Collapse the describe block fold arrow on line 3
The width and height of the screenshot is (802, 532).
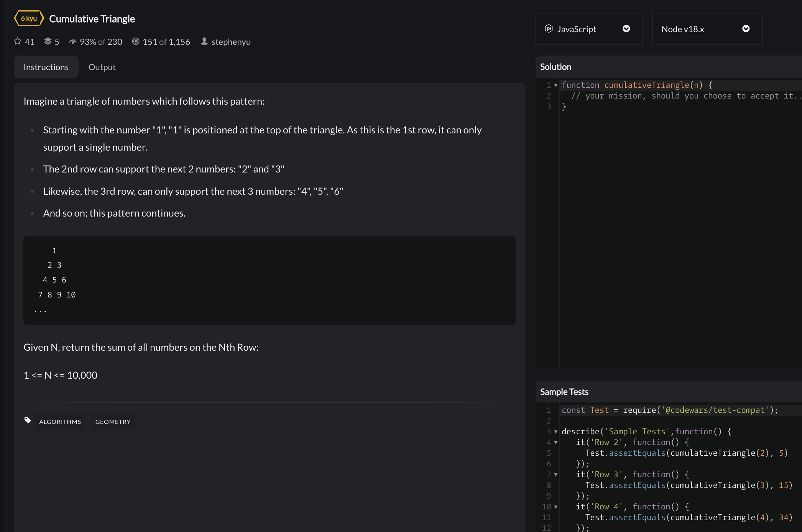(x=556, y=432)
